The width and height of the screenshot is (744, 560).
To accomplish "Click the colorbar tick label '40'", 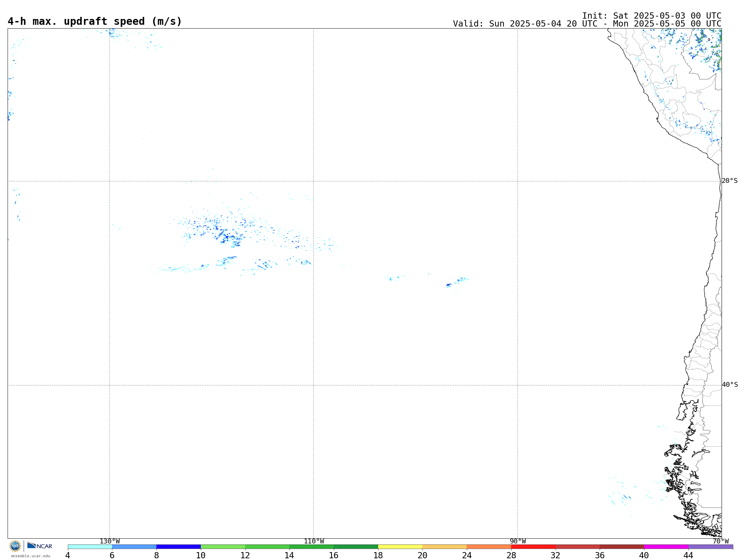I will point(644,555).
